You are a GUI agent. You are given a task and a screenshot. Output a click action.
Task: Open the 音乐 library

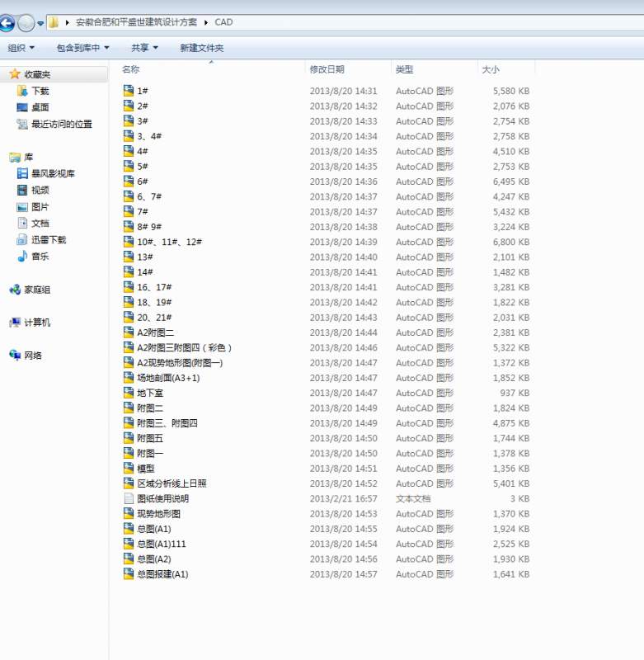pos(40,257)
